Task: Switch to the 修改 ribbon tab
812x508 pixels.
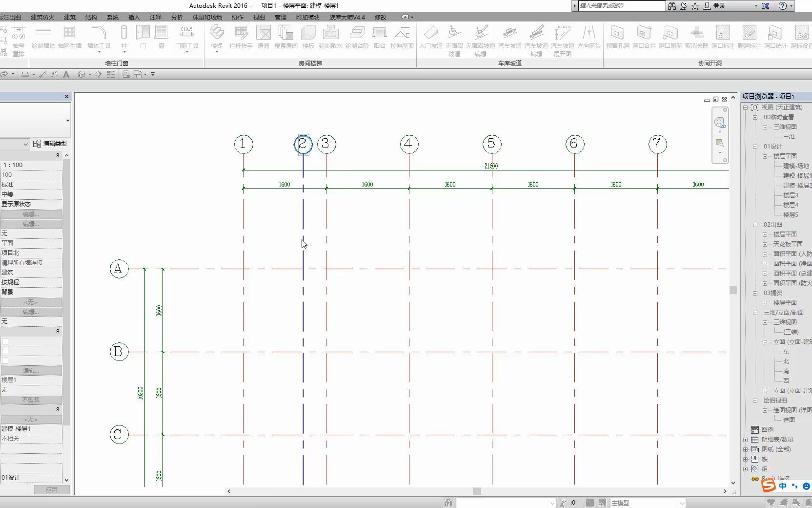Action: pos(381,17)
